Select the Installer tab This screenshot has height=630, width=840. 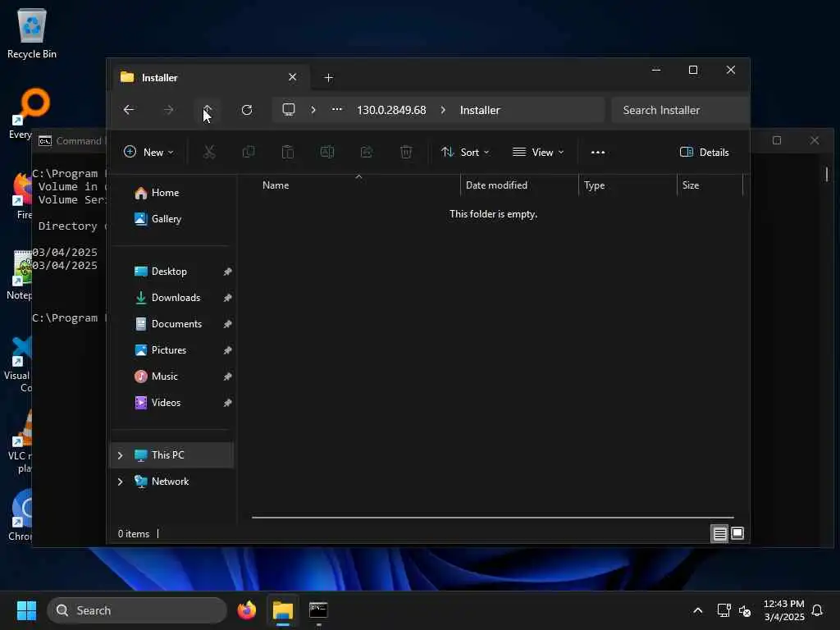(x=209, y=78)
